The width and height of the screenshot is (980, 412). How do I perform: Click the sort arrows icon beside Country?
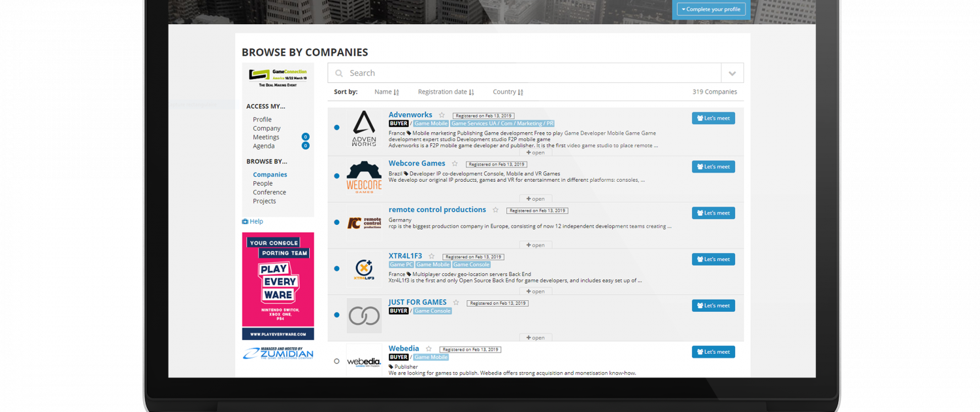pyautogui.click(x=521, y=92)
